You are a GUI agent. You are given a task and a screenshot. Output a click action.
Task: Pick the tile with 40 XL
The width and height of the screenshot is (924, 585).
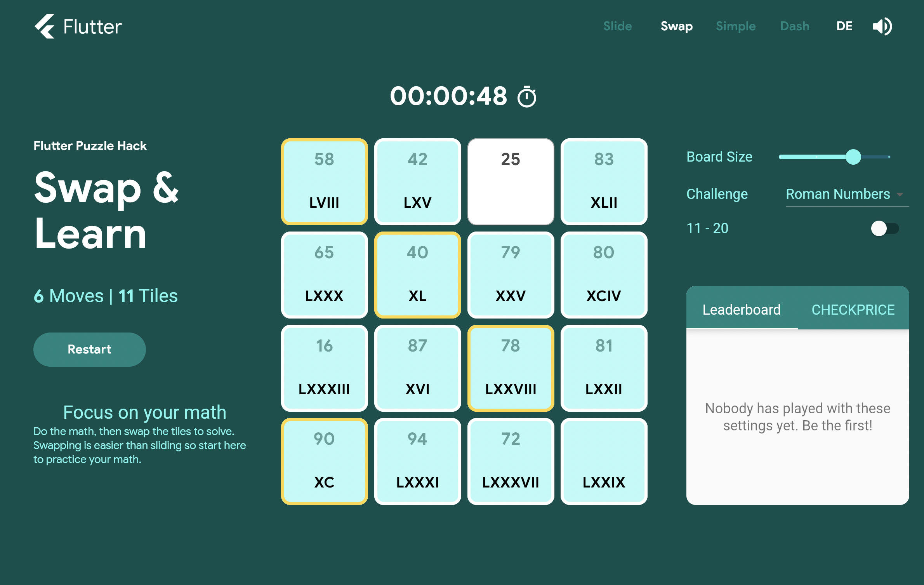tap(417, 275)
